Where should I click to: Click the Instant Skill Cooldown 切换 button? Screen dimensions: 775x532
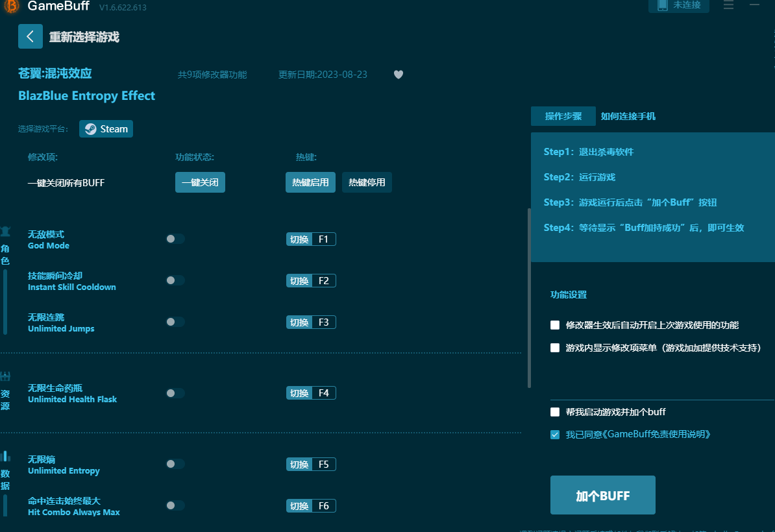click(x=299, y=280)
